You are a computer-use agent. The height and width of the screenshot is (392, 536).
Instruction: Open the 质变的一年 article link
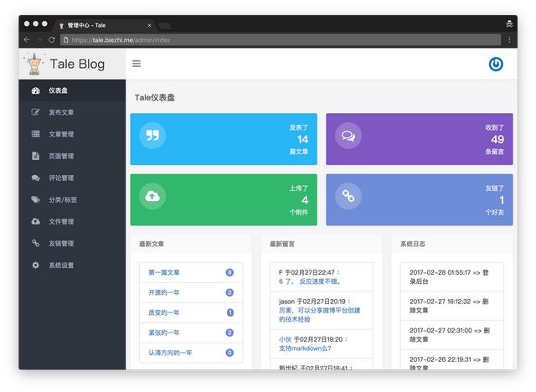[x=164, y=312]
